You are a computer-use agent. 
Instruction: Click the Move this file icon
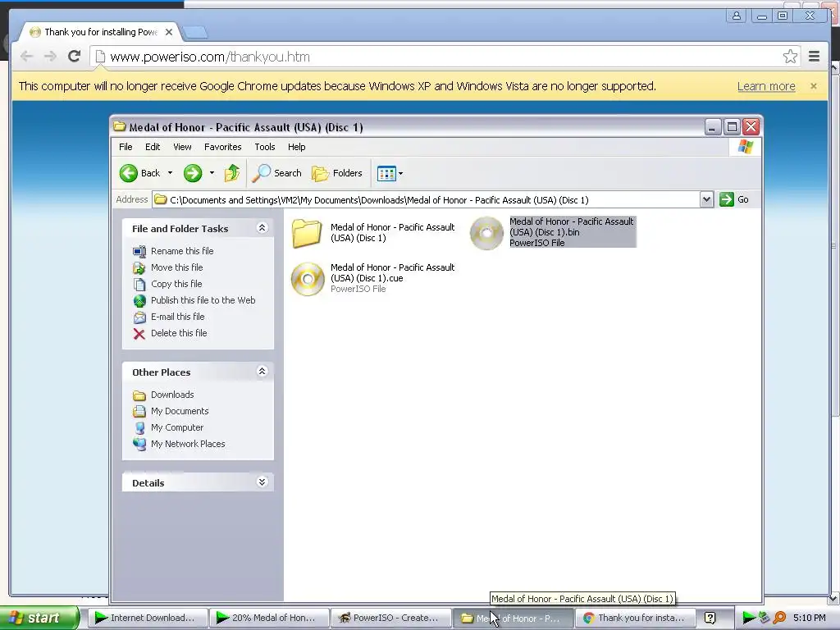139,268
